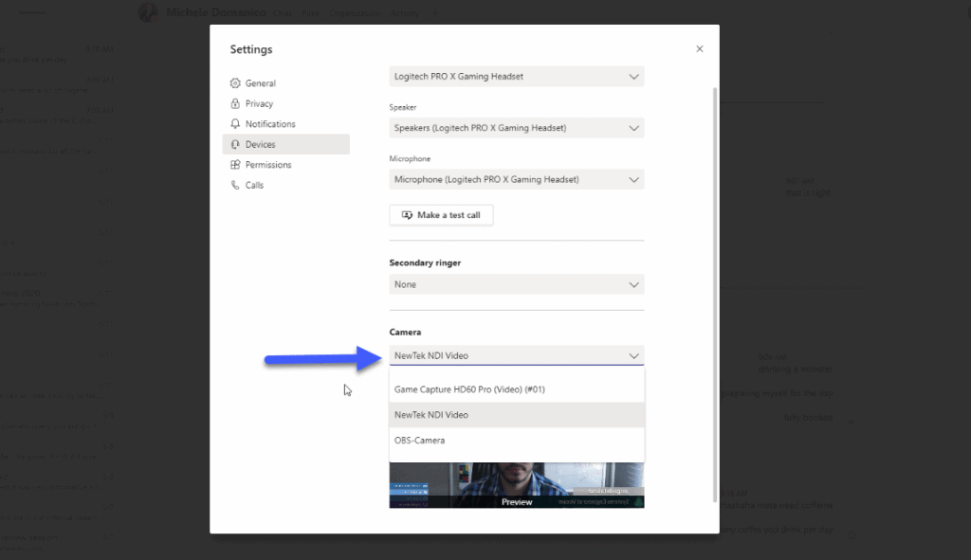The image size is (971, 560).
Task: Open Files tab in background chat header
Action: [310, 13]
